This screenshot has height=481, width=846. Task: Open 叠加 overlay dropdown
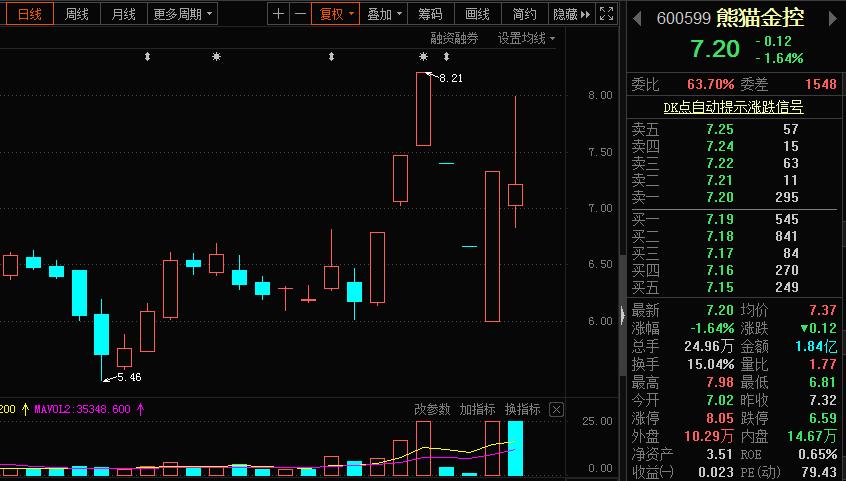(384, 14)
